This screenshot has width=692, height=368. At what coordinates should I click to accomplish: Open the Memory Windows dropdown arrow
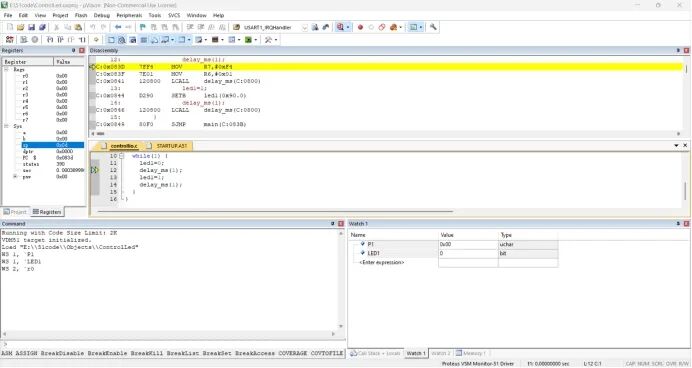(x=189, y=40)
